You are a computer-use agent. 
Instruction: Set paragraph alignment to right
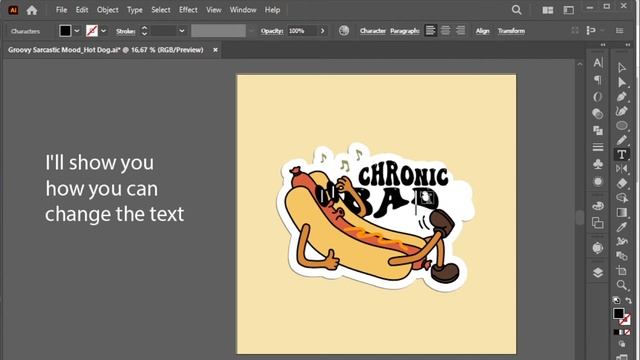[x=460, y=31]
